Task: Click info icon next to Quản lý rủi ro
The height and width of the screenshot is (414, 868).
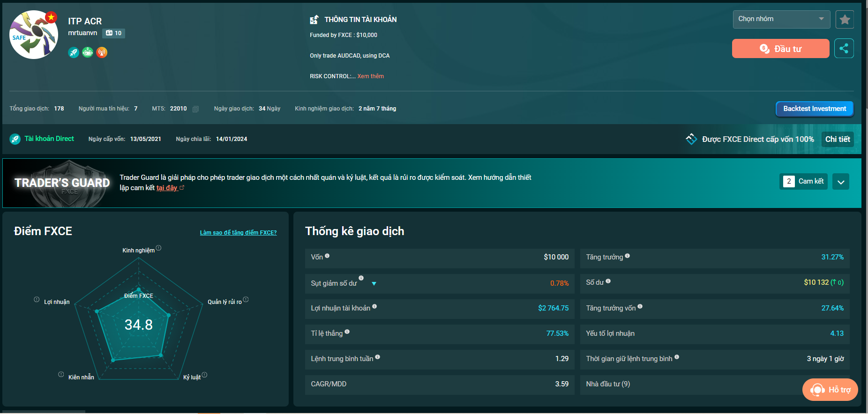Action: 246,300
